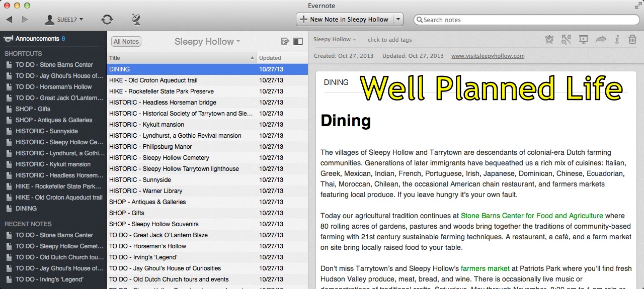Click New Note in Sleepy Hollow button

pyautogui.click(x=344, y=20)
